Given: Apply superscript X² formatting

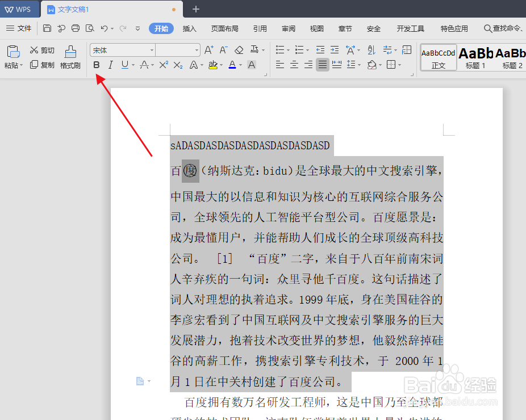Looking at the screenshot, I should click(x=164, y=65).
